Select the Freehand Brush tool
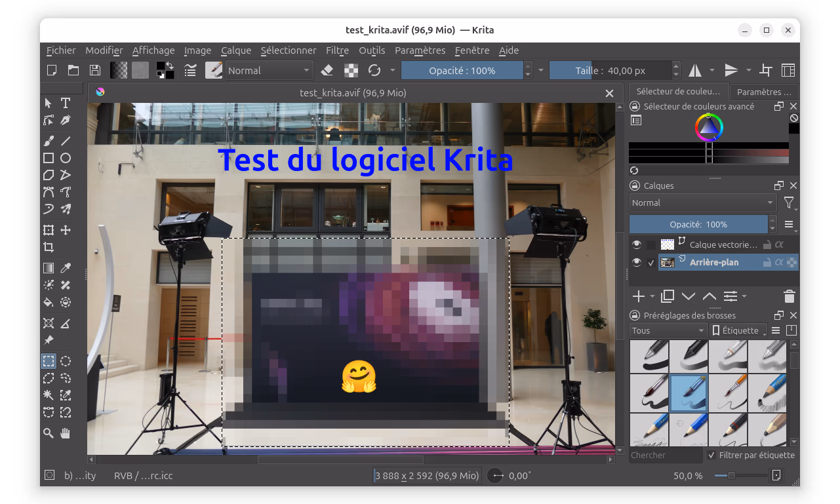The image size is (840, 504). pos(49,140)
